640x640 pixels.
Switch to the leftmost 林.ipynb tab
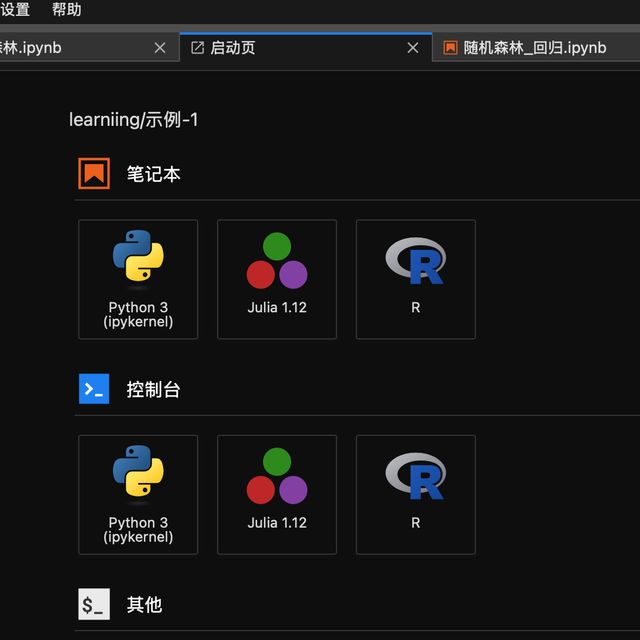click(x=89, y=48)
